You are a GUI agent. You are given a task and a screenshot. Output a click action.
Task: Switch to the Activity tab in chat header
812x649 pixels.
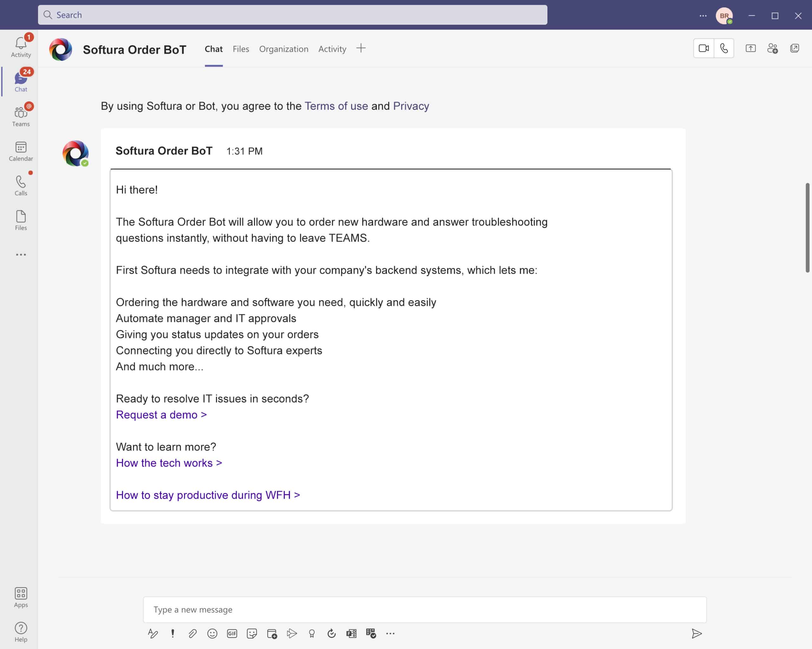pos(332,49)
